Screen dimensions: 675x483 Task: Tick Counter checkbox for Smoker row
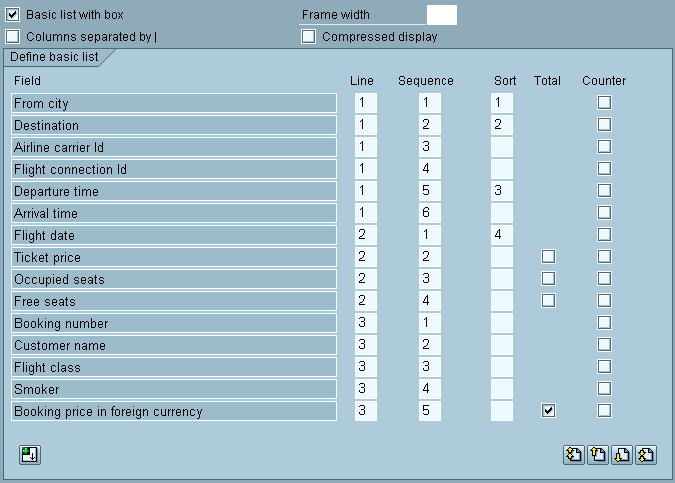pos(604,389)
